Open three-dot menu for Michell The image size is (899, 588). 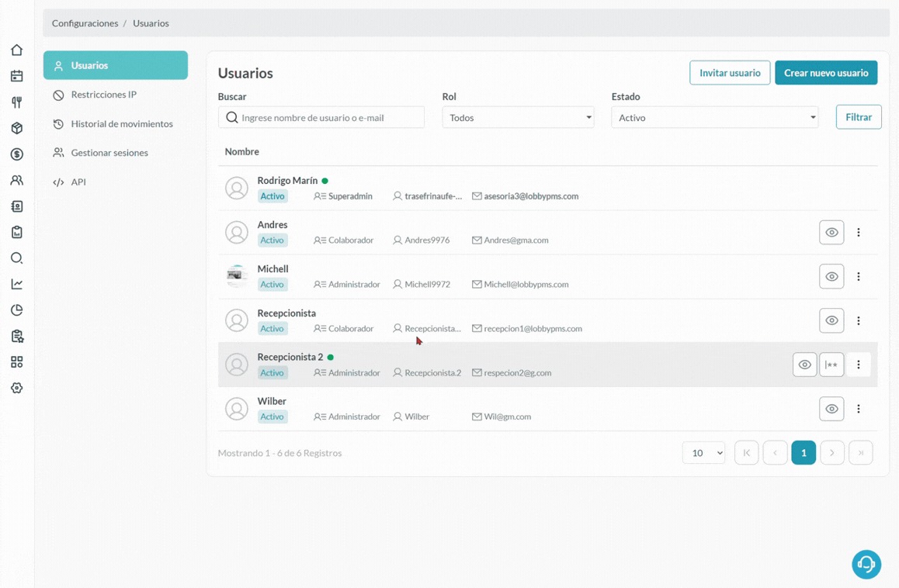coord(858,276)
